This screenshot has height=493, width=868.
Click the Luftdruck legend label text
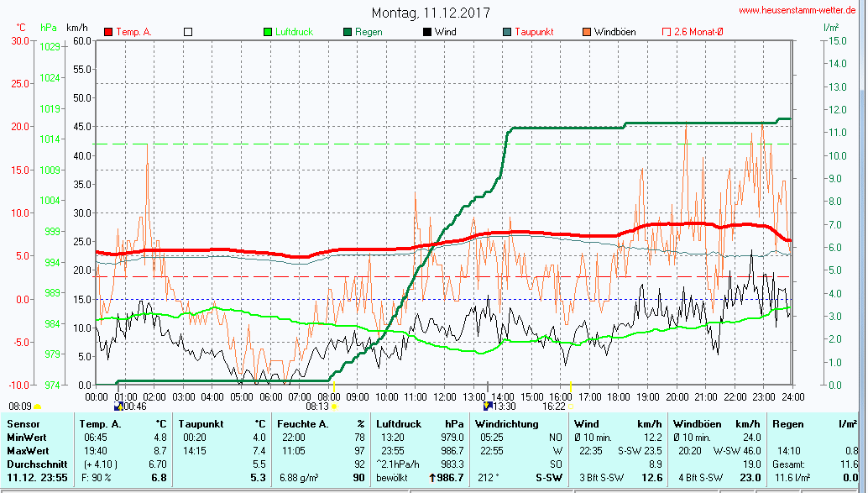pos(294,32)
